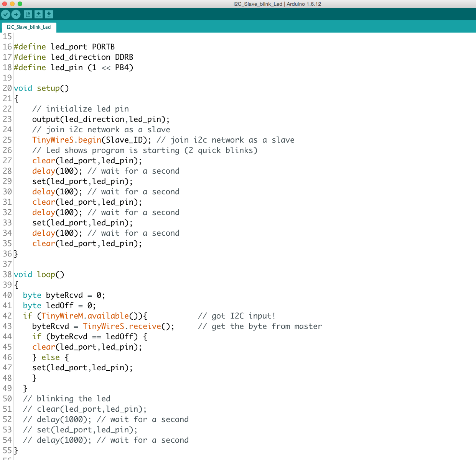The image size is (476, 460).
Task: Open a sketch with the Open icon
Action: tap(38, 15)
